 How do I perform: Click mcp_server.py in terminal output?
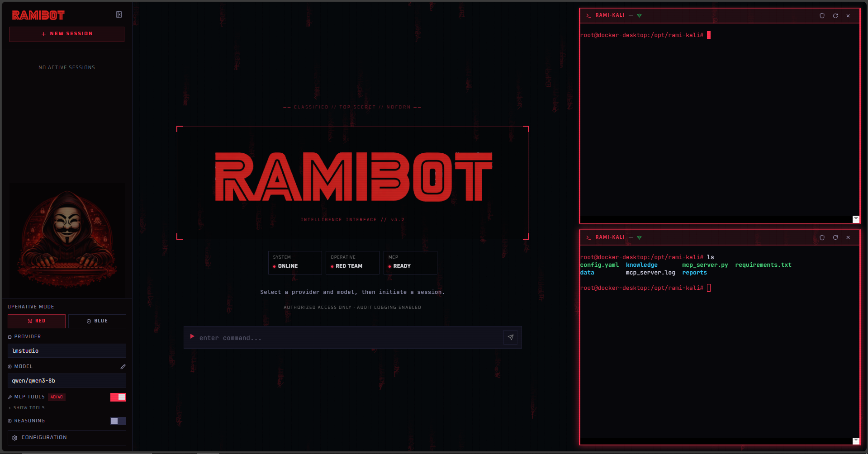click(x=705, y=265)
